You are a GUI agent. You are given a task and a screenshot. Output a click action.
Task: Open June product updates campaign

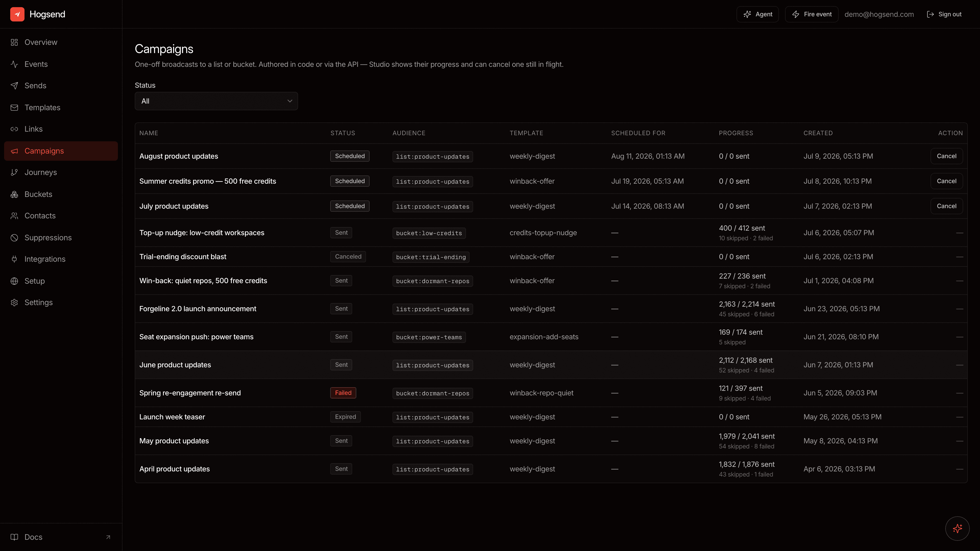[175, 365]
